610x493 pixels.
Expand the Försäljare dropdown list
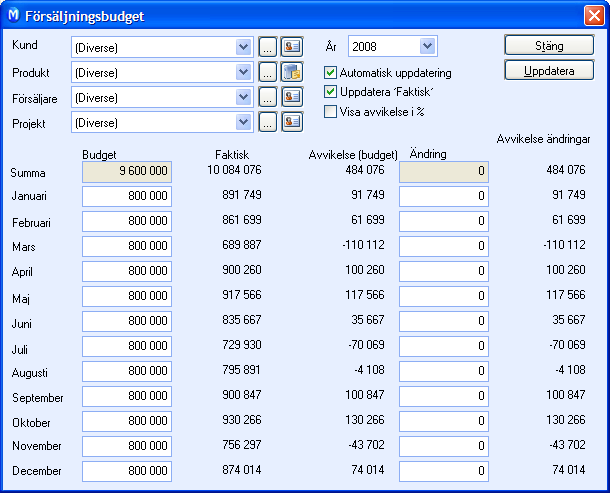point(244,97)
